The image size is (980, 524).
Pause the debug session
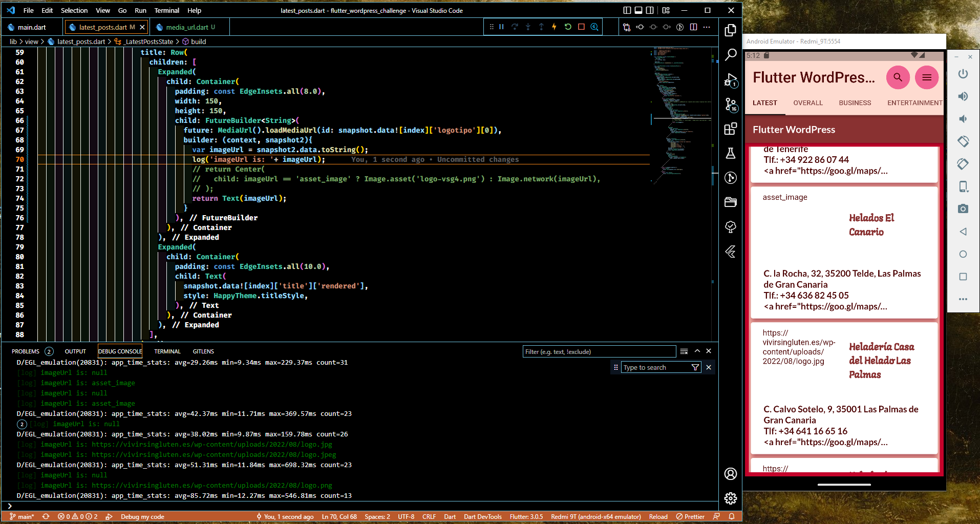[x=501, y=27]
